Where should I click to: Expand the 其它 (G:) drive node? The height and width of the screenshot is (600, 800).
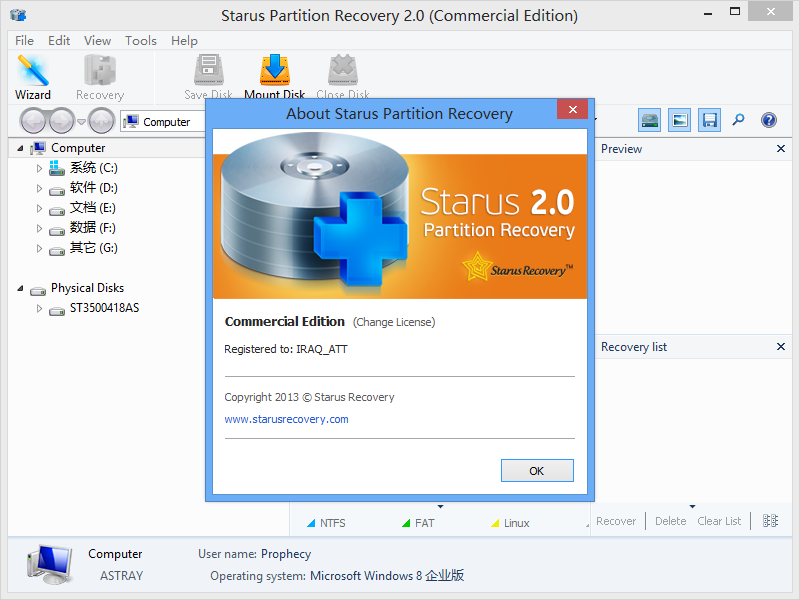39,248
